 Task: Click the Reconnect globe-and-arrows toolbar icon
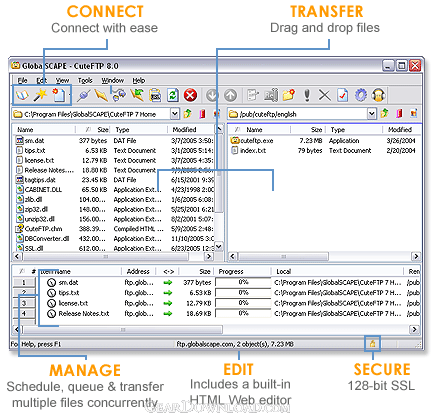[x=119, y=96]
